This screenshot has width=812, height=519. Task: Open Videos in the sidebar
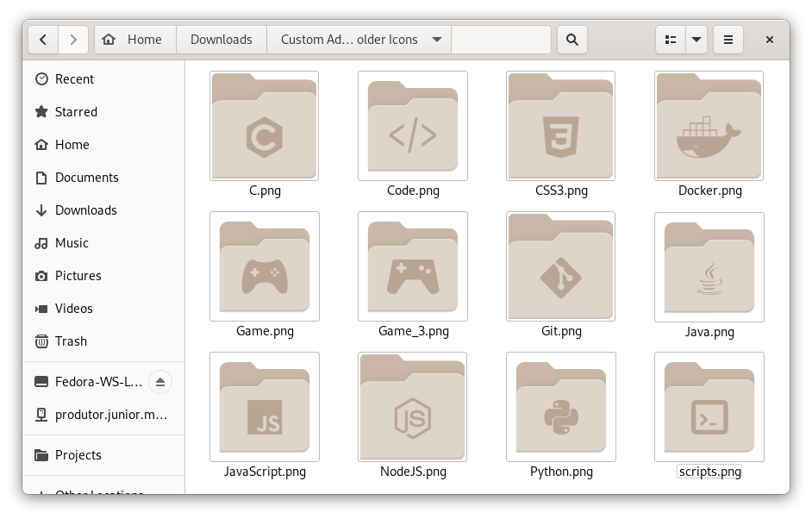[103, 308]
